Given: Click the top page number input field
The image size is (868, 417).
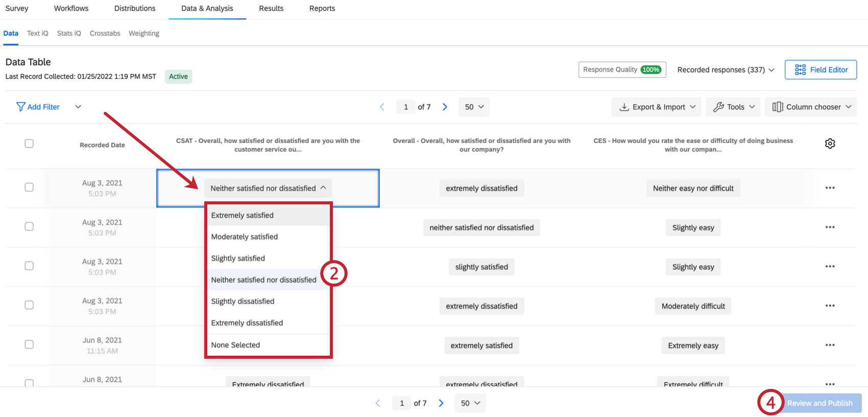Looking at the screenshot, I should pos(406,107).
